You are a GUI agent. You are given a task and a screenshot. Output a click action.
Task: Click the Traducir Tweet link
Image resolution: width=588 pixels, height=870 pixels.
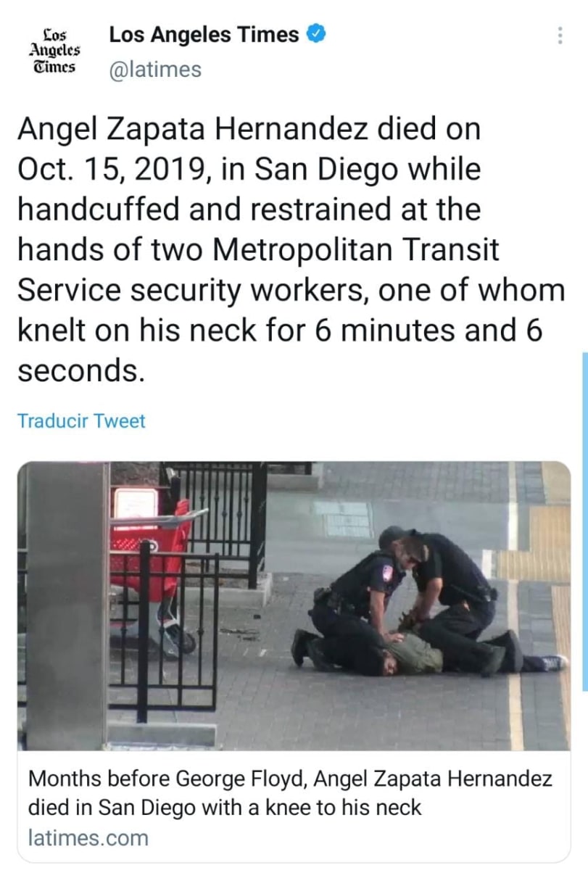click(x=81, y=420)
